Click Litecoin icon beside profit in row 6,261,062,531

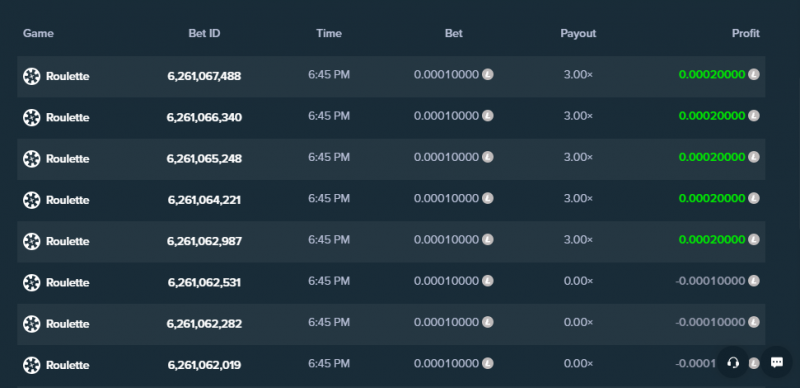click(754, 281)
